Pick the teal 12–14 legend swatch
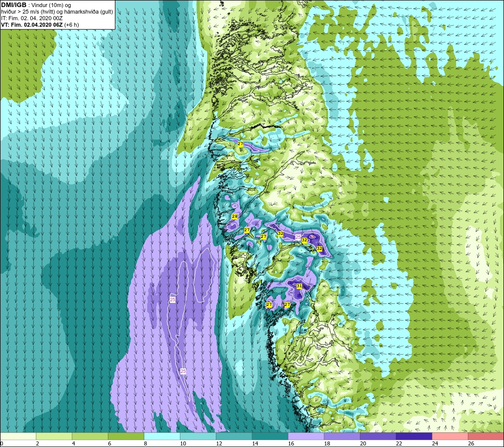The height and width of the screenshot is (447, 504). (x=234, y=436)
